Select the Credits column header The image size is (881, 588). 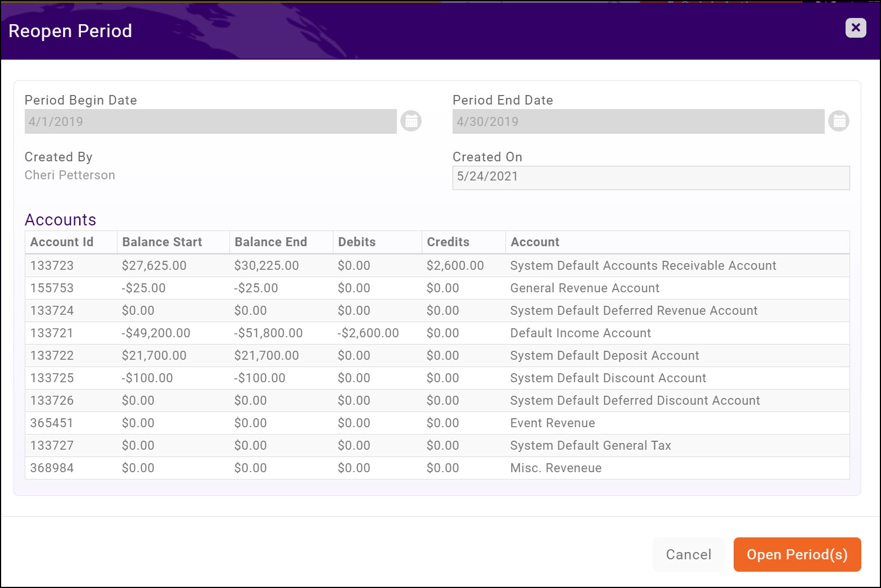click(x=447, y=242)
